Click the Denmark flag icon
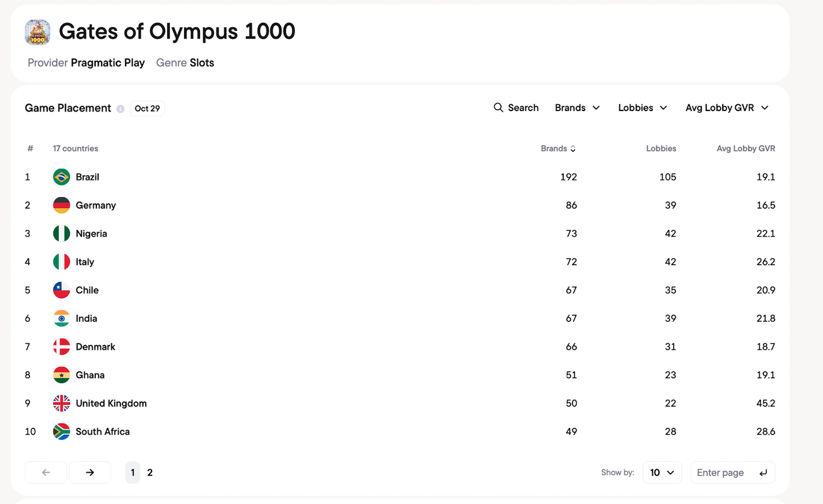This screenshot has height=504, width=823. pyautogui.click(x=62, y=347)
